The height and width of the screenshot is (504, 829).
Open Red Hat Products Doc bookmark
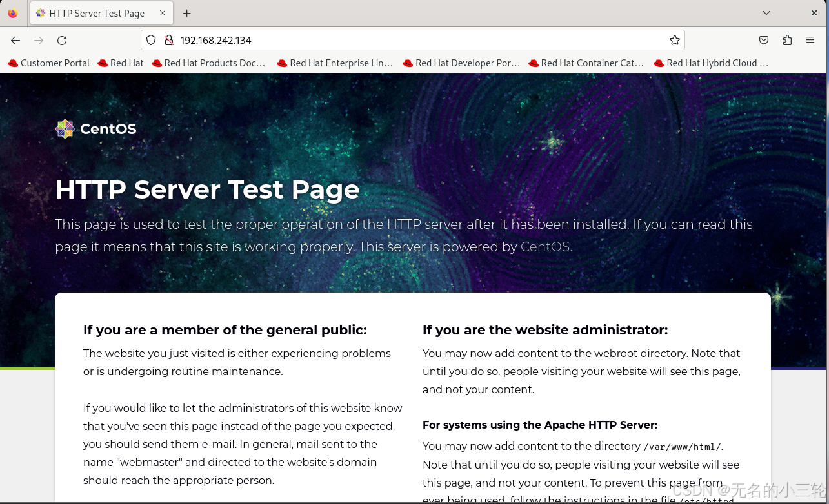pyautogui.click(x=208, y=63)
